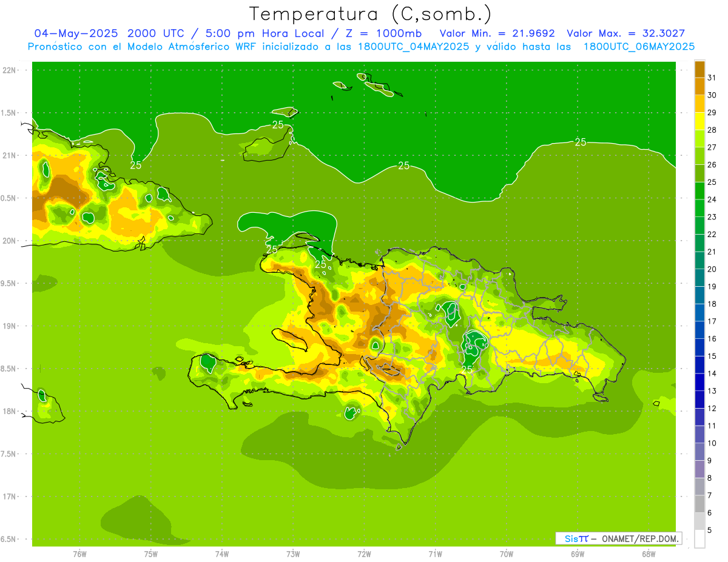This screenshot has height=562, width=728.
Task: Pick the orange legend swatch between 30 and 31
Action: (x=699, y=86)
